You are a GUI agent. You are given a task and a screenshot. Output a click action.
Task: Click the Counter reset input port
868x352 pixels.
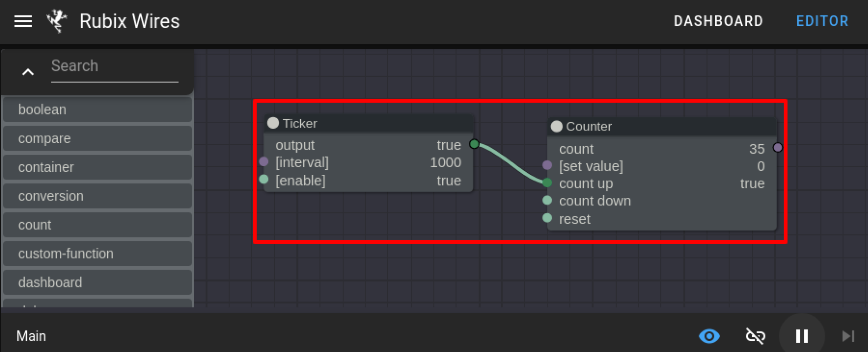click(x=547, y=218)
